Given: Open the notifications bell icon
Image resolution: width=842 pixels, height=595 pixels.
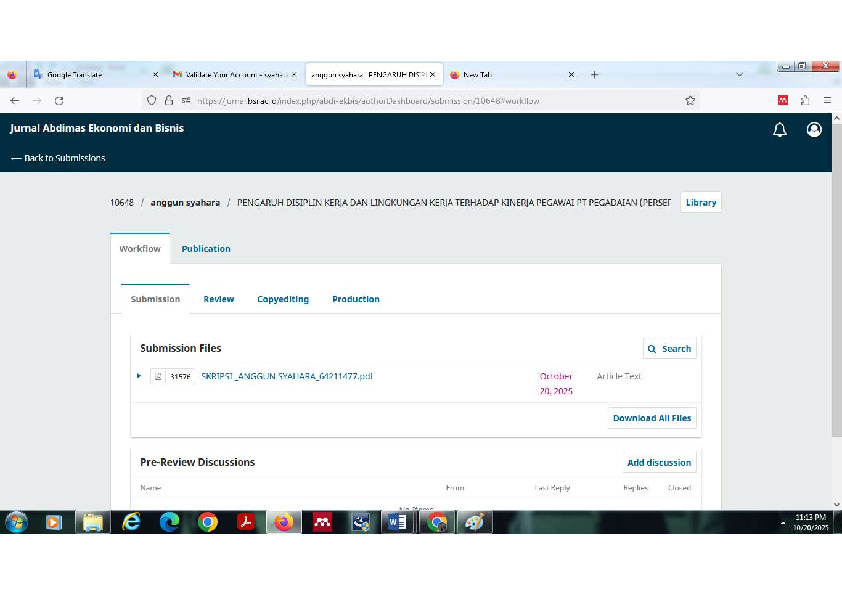Looking at the screenshot, I should click(x=780, y=129).
